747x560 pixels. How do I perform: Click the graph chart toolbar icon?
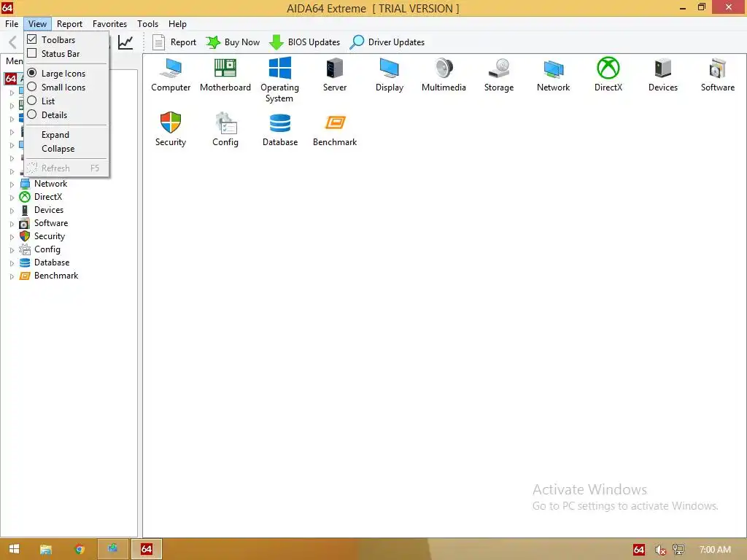[125, 42]
